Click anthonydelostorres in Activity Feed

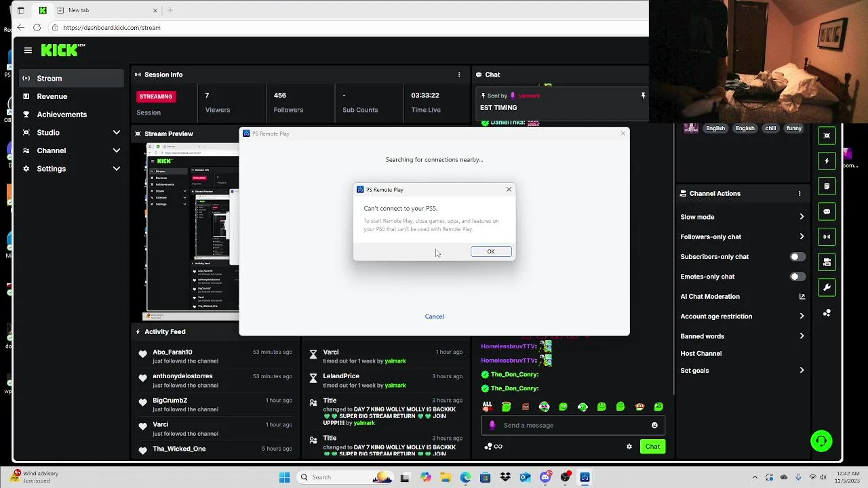pos(182,376)
